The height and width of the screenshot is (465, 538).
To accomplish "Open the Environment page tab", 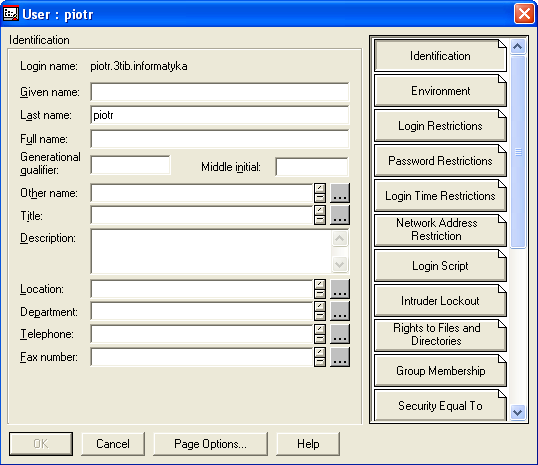I will coord(440,91).
